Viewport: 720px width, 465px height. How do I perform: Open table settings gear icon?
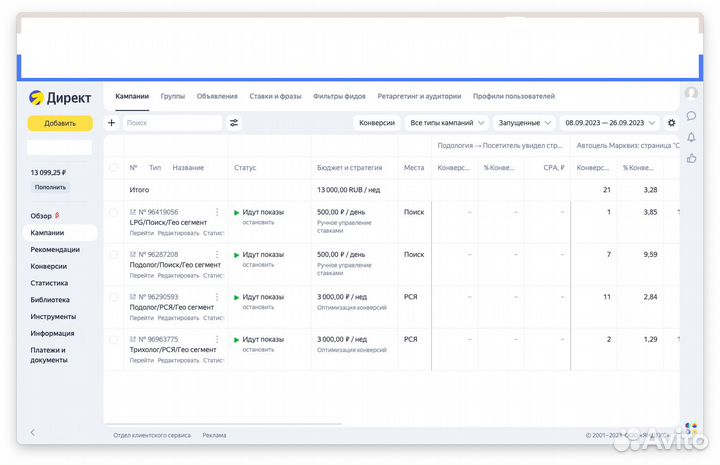pos(671,123)
